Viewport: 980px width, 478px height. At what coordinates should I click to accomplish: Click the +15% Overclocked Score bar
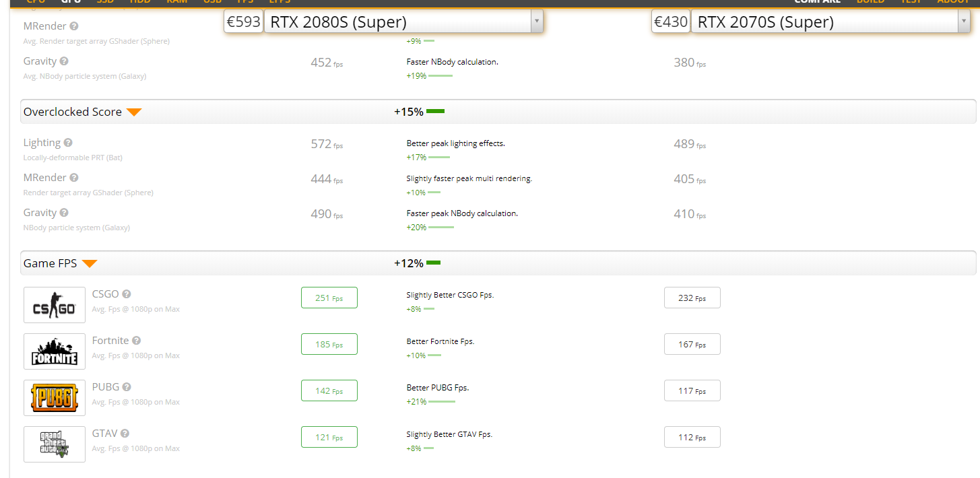(435, 111)
